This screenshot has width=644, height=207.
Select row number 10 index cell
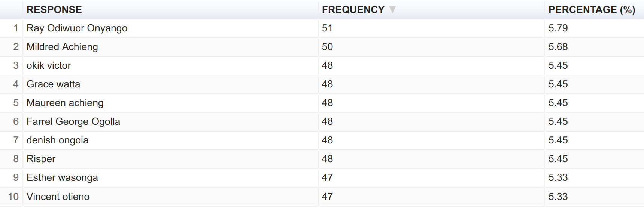(x=13, y=197)
